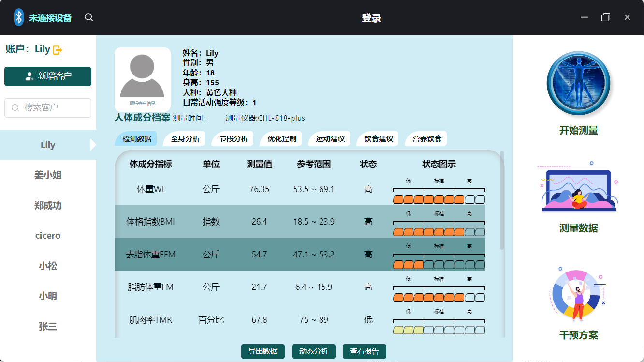Click the 体格指数BMI row label
Image resolution: width=644 pixels, height=362 pixels.
tap(151, 222)
